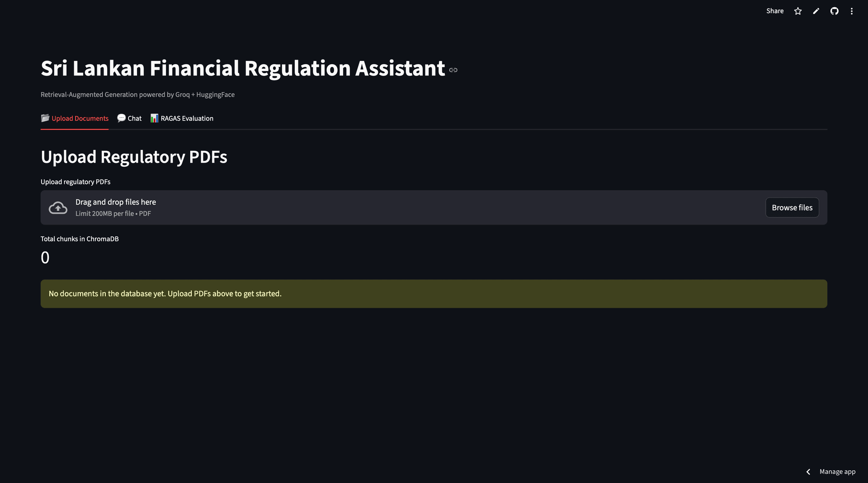Click the pencil edit icon
The image size is (868, 483).
[816, 11]
